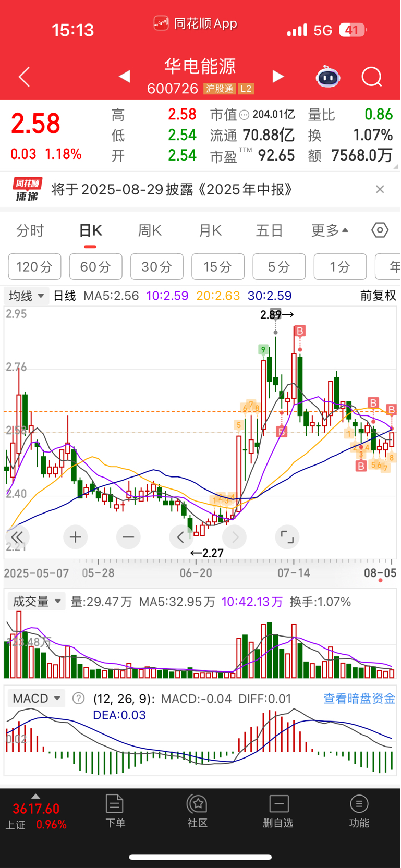401x868 pixels.
Task: Tap the stock name 华电能源
Action: (x=200, y=66)
